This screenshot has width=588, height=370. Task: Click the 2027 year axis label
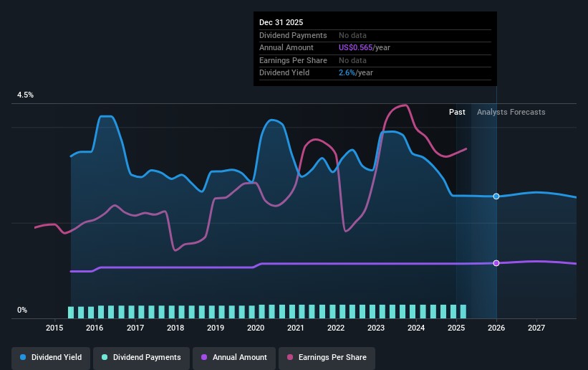pos(536,328)
